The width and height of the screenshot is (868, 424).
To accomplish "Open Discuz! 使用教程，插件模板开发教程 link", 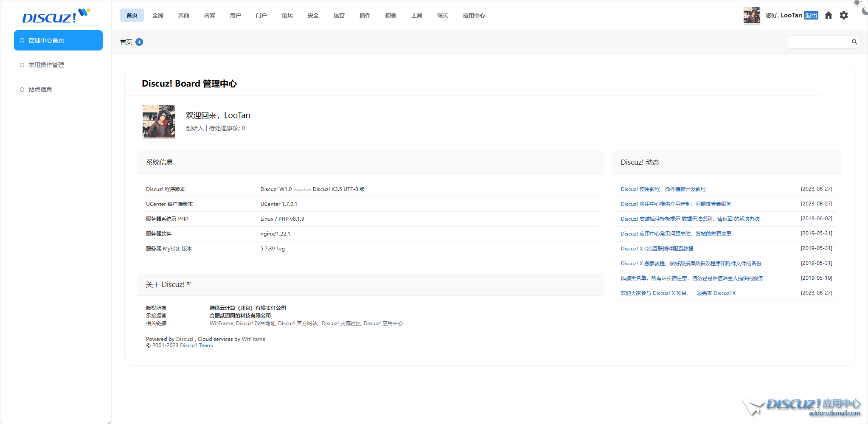I will point(663,189).
